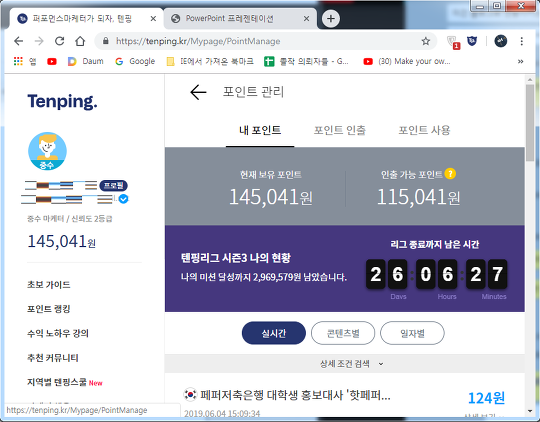Open the IE imported bookmarks folder
The image size is (540, 422).
(x=210, y=61)
